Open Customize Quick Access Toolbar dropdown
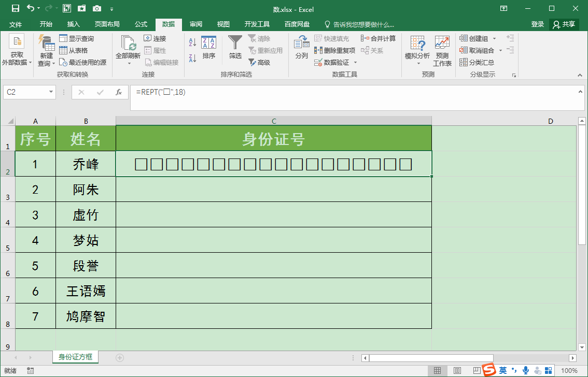Screen dimensions: 588x377 pyautogui.click(x=112, y=9)
